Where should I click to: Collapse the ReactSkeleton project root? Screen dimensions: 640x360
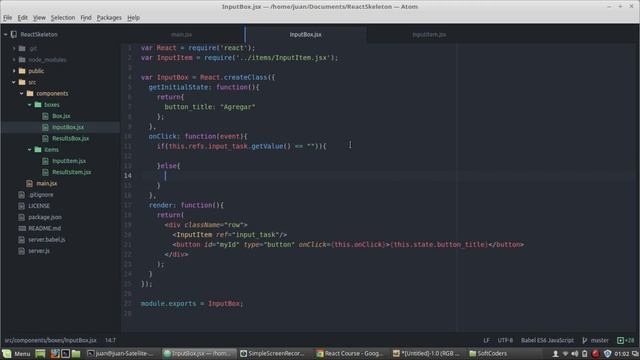click(x=6, y=35)
